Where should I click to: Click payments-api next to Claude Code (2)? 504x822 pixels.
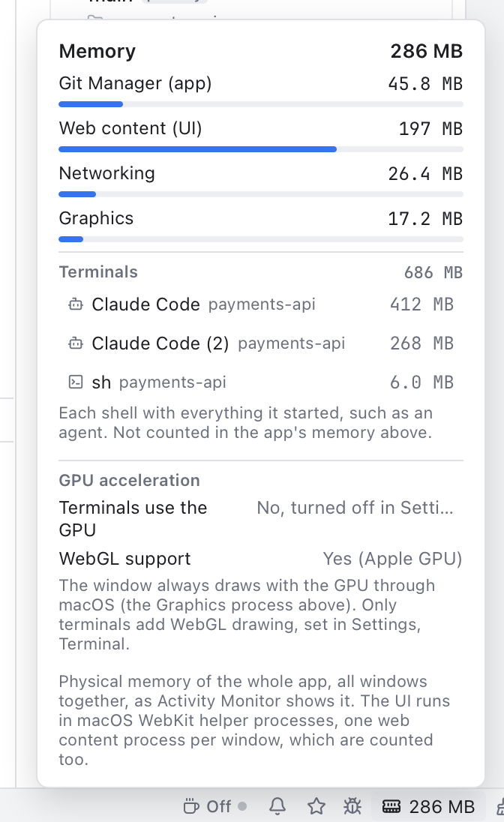point(292,343)
